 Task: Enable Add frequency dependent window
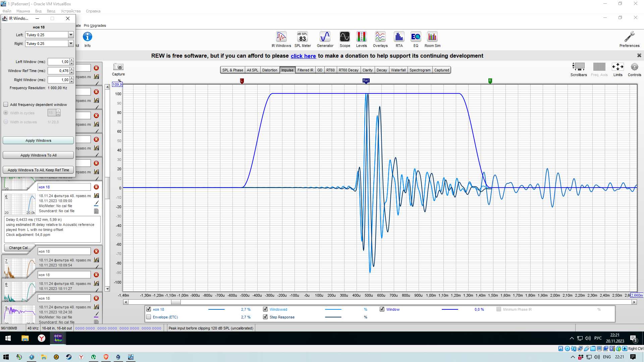pos(6,105)
